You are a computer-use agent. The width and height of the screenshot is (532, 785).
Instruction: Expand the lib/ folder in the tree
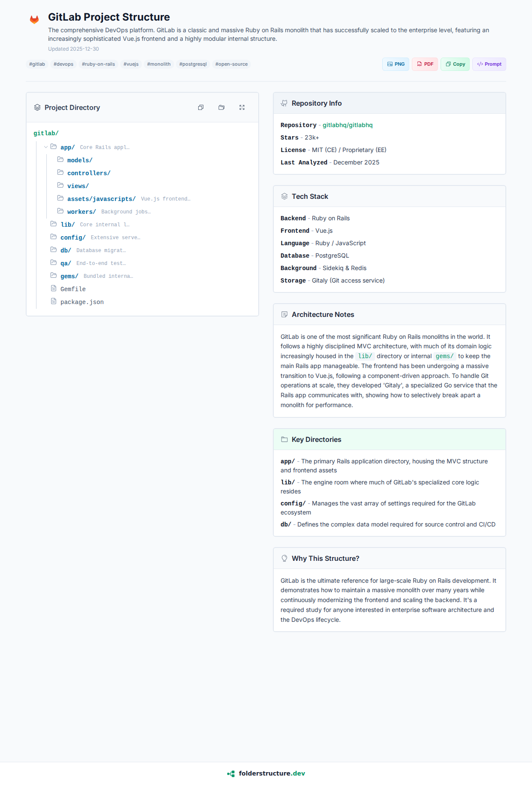(x=67, y=225)
